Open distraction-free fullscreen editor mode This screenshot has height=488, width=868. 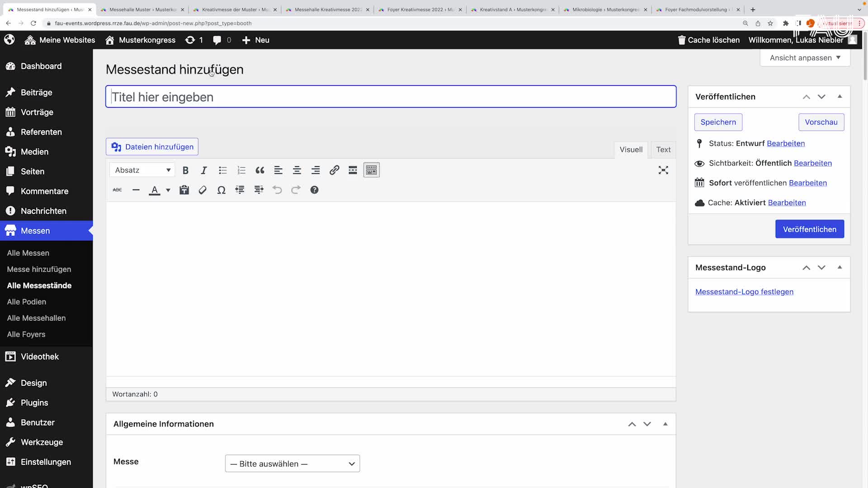[663, 170]
